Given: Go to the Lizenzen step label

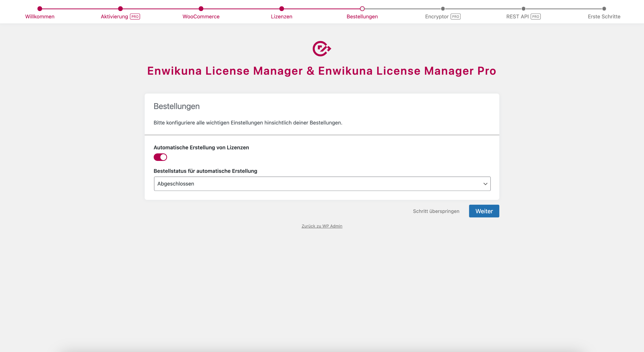Looking at the screenshot, I should coord(281,17).
